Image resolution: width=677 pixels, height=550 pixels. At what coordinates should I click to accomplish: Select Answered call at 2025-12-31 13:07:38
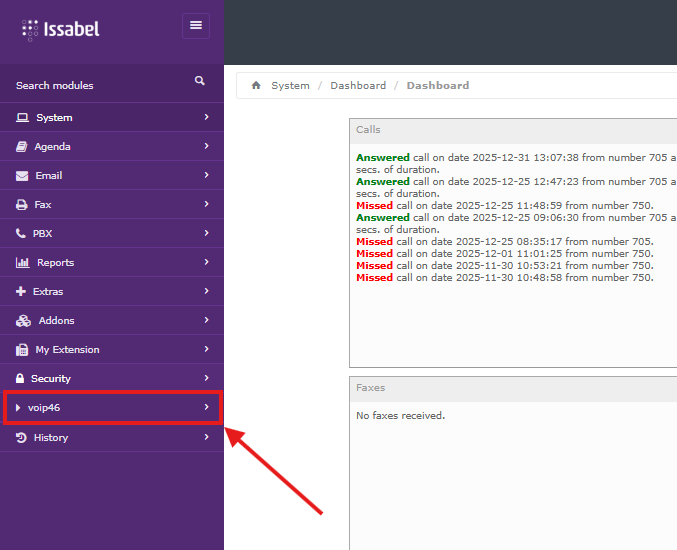click(516, 163)
